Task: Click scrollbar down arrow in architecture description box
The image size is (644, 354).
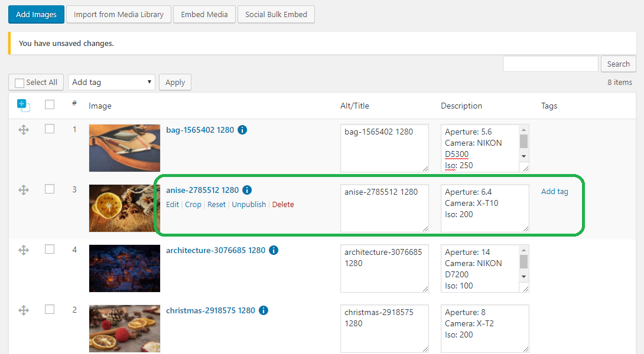Action: click(523, 277)
